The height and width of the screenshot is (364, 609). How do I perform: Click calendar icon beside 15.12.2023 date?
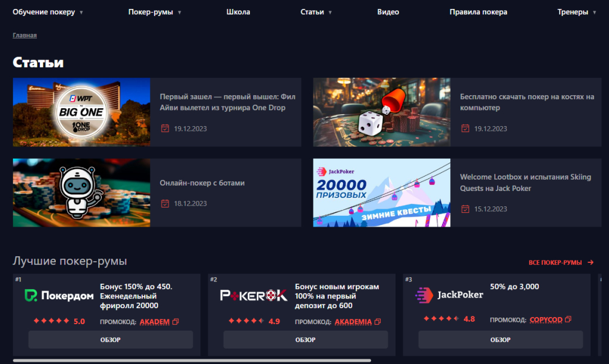pyautogui.click(x=465, y=209)
